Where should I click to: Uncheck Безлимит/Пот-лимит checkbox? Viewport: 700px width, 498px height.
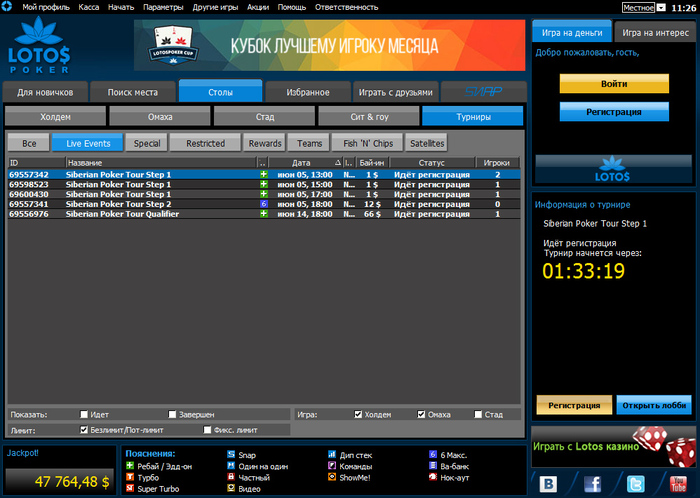(83, 430)
